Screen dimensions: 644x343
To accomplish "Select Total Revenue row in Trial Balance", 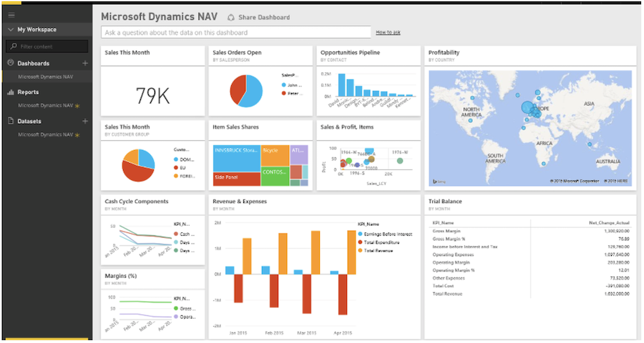I will 531,294.
